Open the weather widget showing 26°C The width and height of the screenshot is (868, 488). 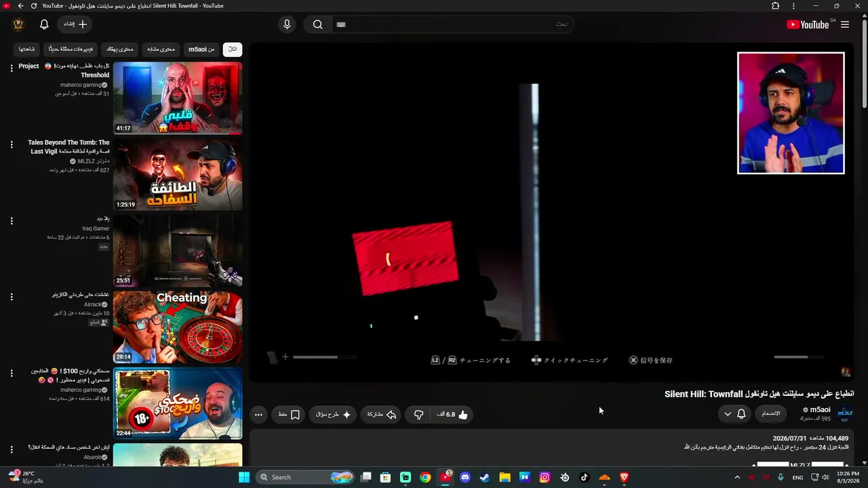(24, 477)
